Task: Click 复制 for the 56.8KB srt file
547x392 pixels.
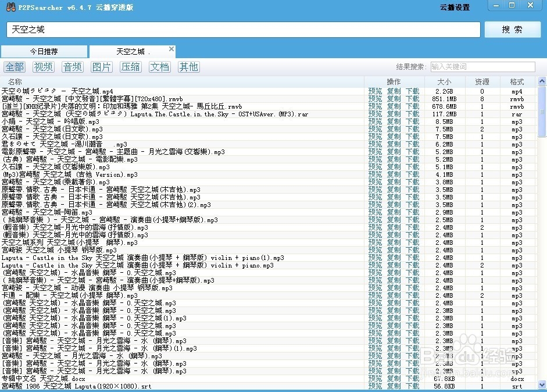Action: click(x=394, y=386)
